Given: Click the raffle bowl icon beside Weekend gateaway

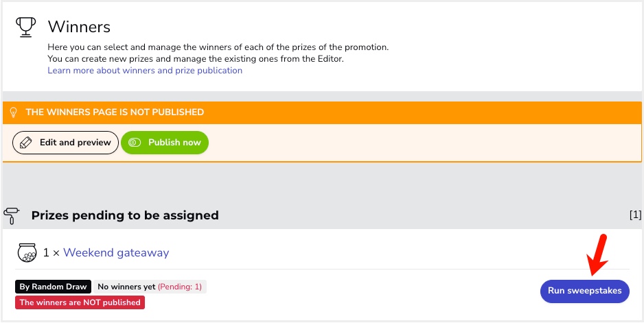Looking at the screenshot, I should (27, 252).
